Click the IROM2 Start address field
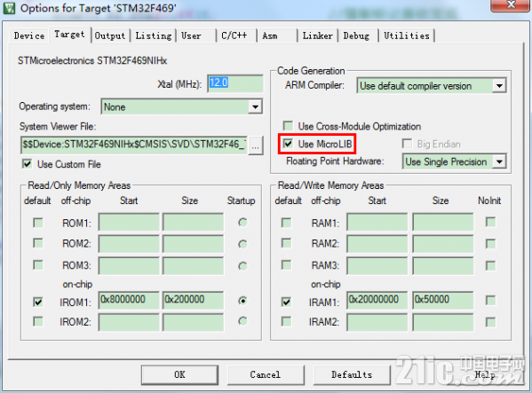This screenshot has height=393, width=532. pyautogui.click(x=129, y=322)
